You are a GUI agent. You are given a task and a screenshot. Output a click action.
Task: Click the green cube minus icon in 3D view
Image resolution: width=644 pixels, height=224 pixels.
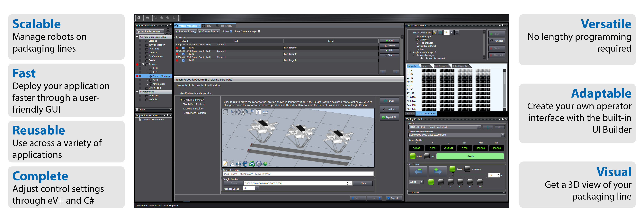click(x=252, y=164)
